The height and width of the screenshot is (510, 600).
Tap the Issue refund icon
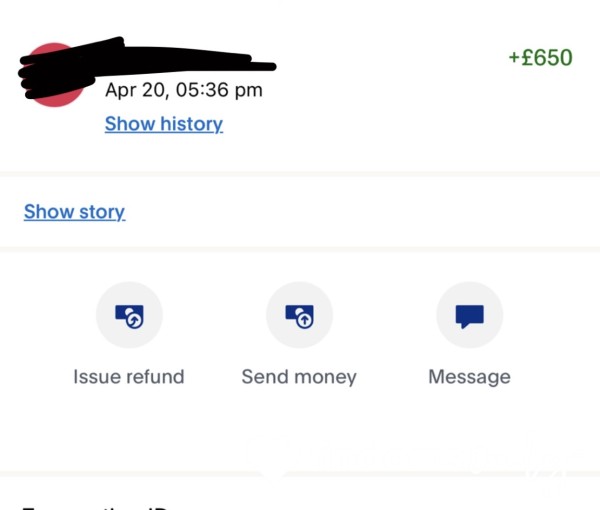(x=129, y=316)
